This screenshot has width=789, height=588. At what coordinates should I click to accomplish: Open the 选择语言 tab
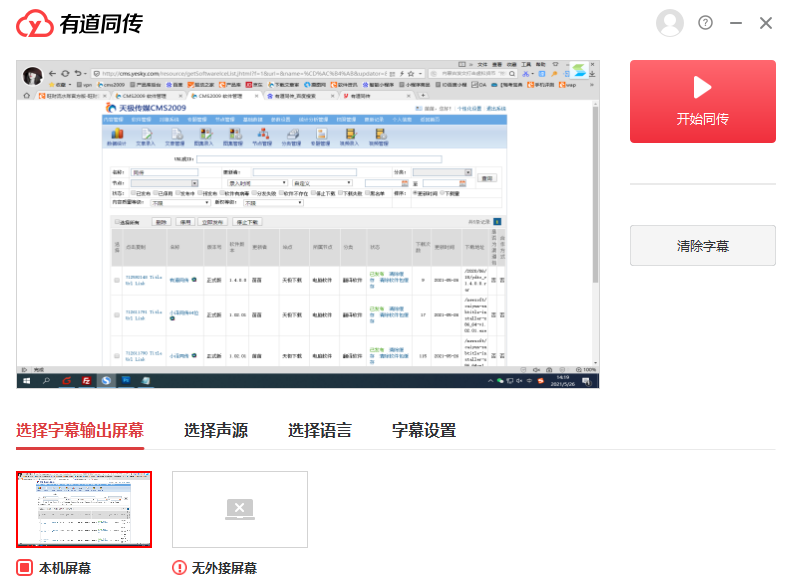(320, 431)
